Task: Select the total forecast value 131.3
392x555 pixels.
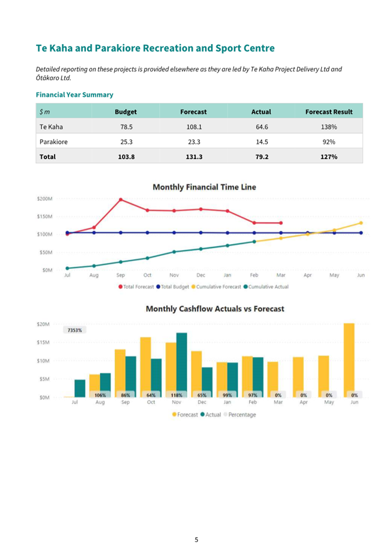Action: point(194,157)
